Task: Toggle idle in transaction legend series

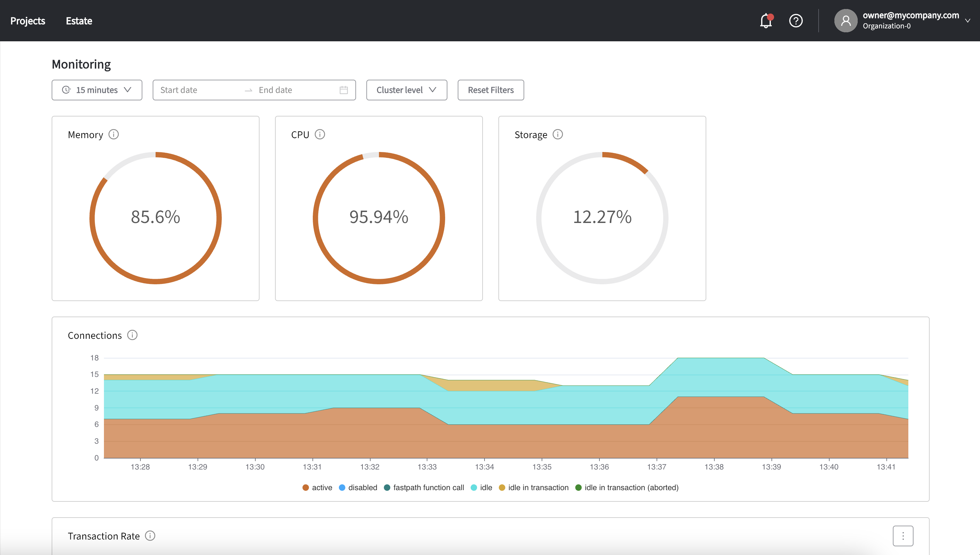Action: coord(534,488)
